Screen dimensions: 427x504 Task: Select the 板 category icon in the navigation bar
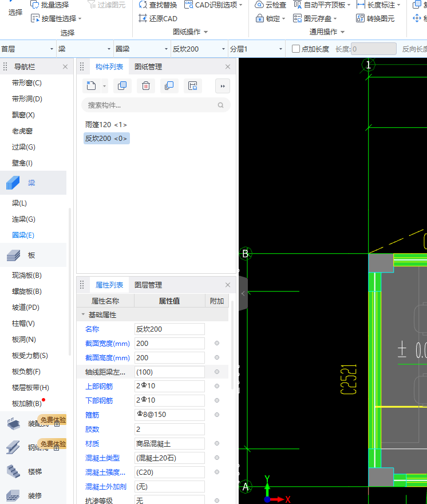click(x=14, y=255)
